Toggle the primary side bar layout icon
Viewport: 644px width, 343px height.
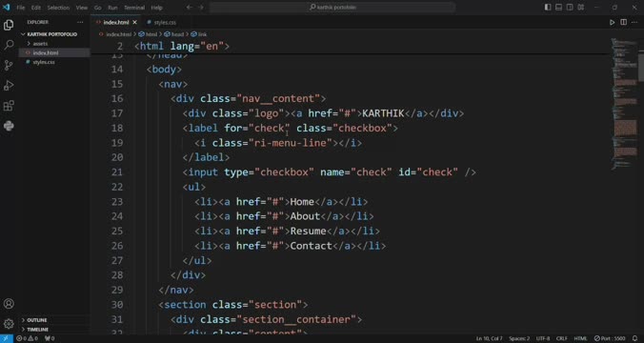pyautogui.click(x=548, y=8)
